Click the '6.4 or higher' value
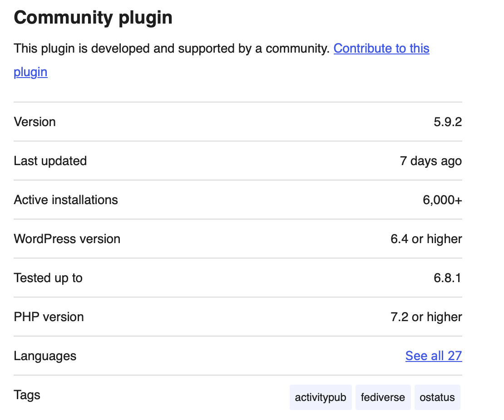Viewport: 504px width, 420px height. [426, 239]
